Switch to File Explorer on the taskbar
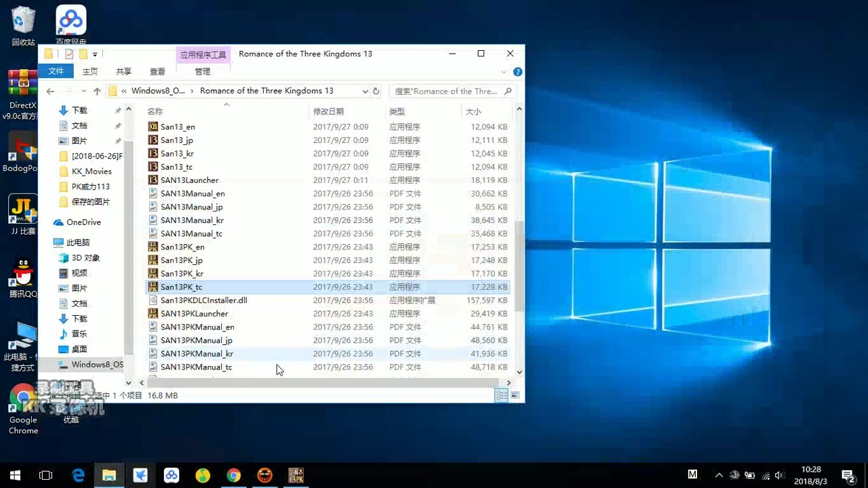868x488 pixels. coord(109,475)
